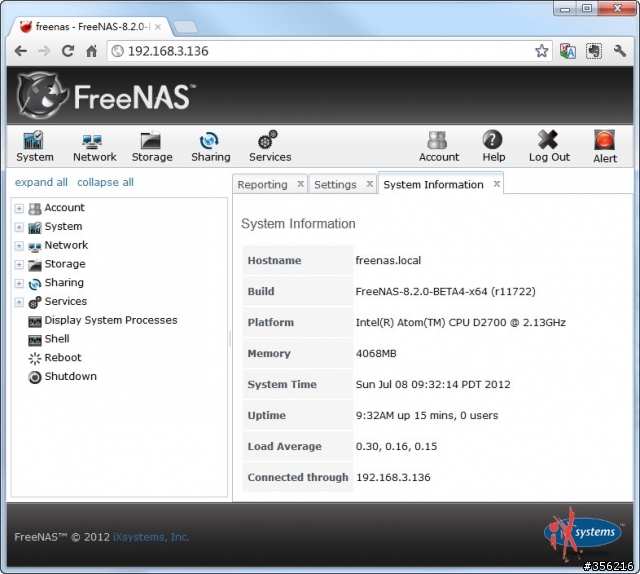The image size is (640, 574).
Task: Open Shell in the tree
Action: click(x=57, y=339)
